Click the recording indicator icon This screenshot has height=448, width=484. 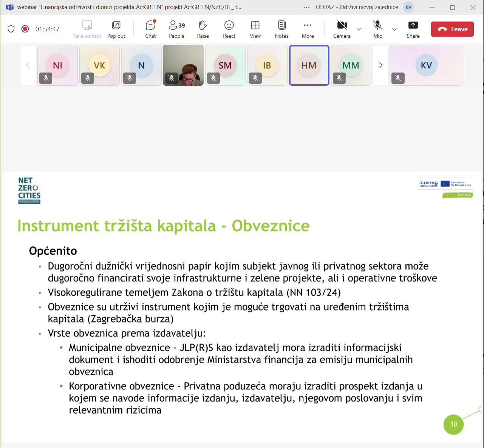(25, 29)
